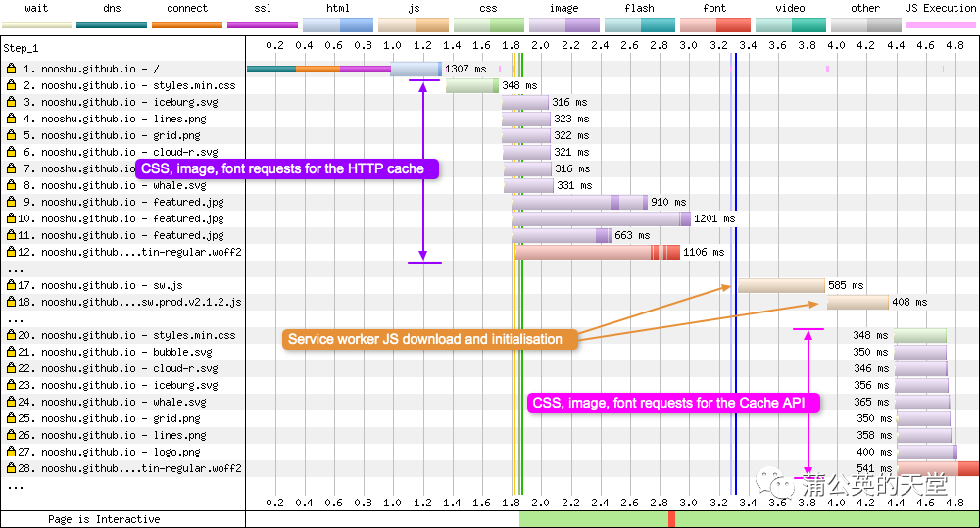The image size is (980, 528).
Task: Click the grey other legend swatch
Action: coord(866,25)
